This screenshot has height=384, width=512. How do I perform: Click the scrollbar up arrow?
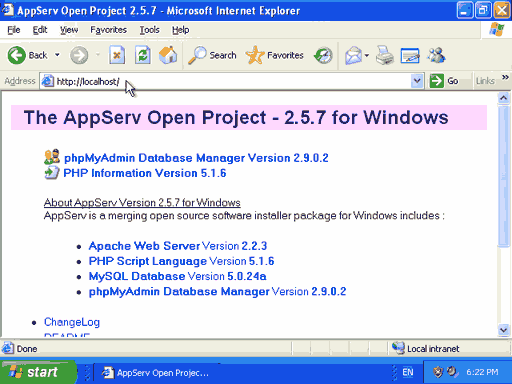(x=503, y=98)
